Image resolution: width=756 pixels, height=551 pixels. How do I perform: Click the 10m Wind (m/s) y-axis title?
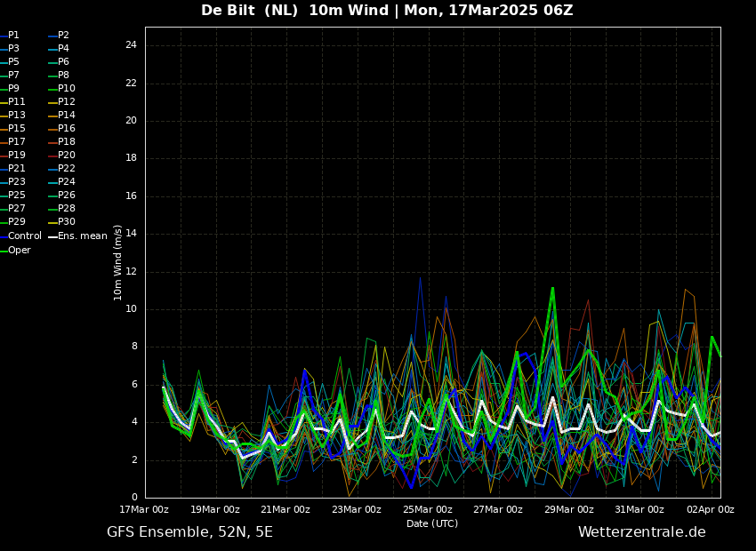(118, 262)
